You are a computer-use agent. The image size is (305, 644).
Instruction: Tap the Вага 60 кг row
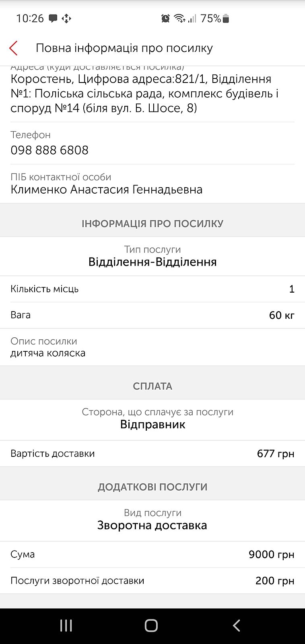152,315
